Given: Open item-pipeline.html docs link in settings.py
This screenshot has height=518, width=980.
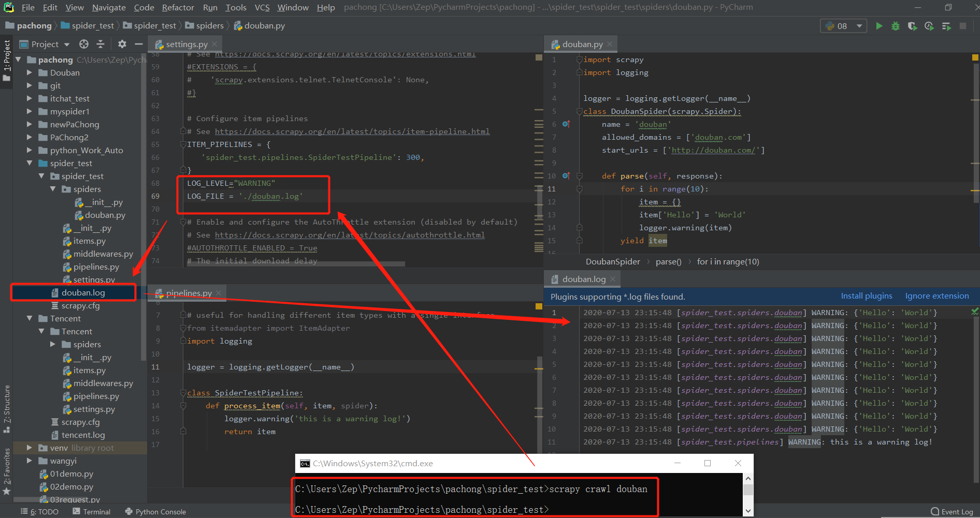Looking at the screenshot, I should click(352, 131).
